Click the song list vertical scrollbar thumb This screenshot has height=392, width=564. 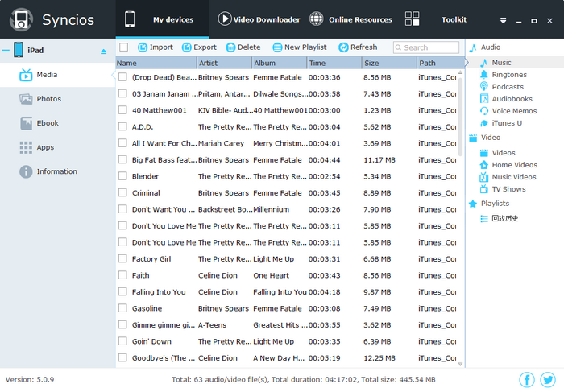click(460, 117)
